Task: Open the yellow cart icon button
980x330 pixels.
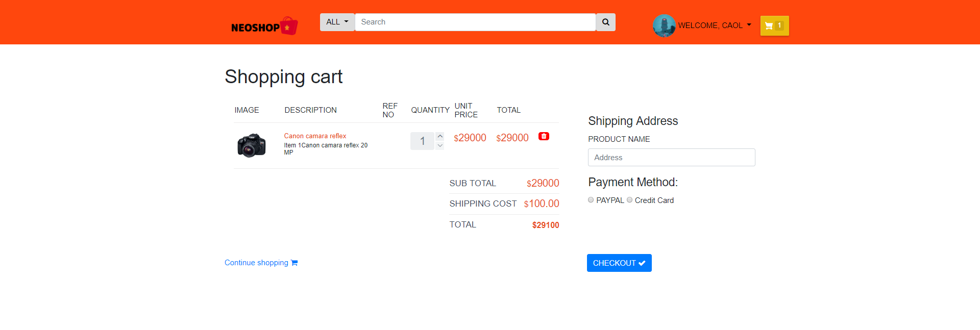Action: pos(774,26)
